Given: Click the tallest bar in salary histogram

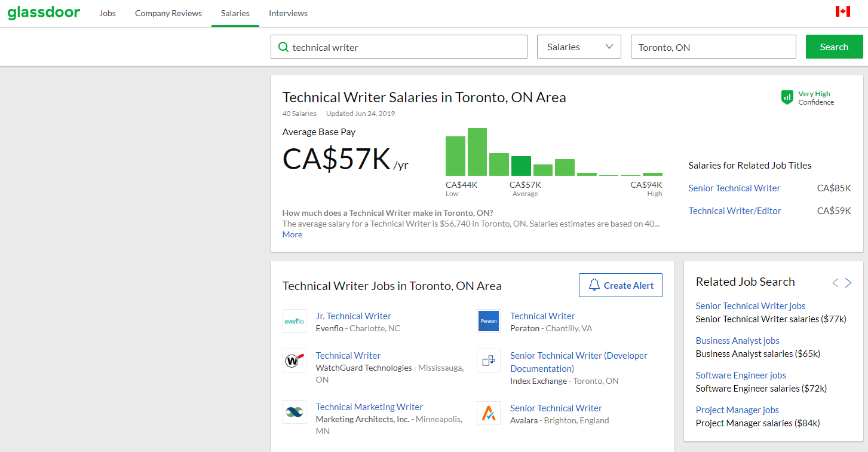Looking at the screenshot, I should 477,152.
